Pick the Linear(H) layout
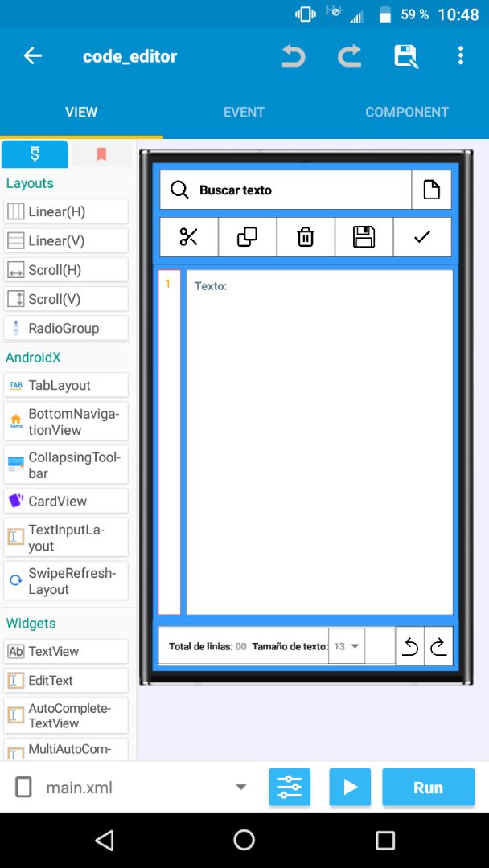 point(66,211)
